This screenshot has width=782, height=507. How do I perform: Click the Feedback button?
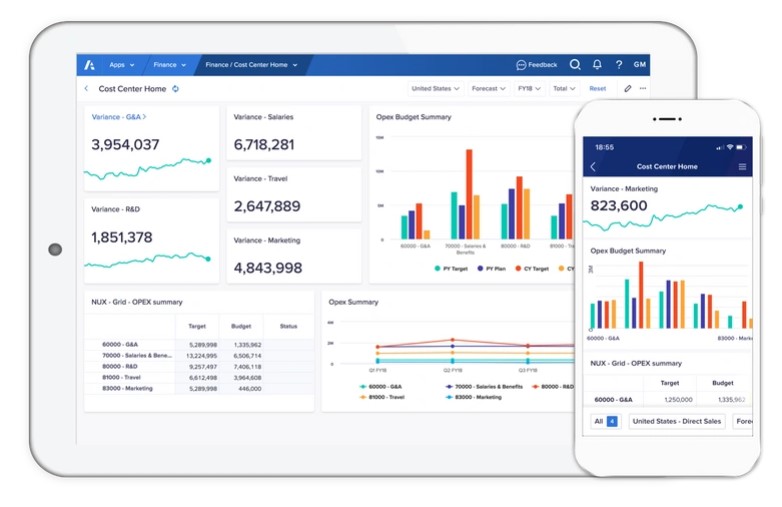click(537, 65)
